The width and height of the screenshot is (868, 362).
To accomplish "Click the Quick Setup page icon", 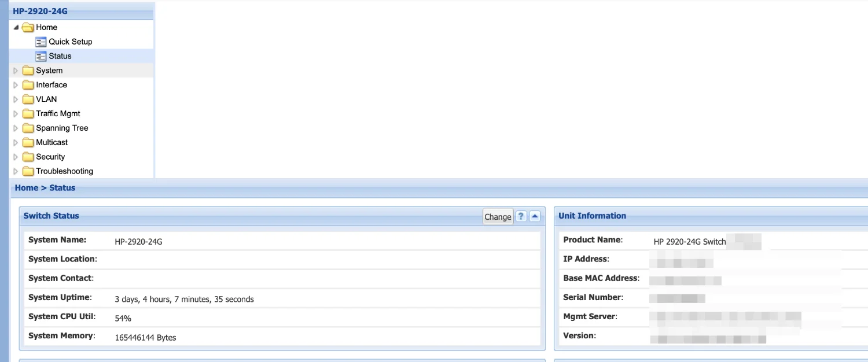I will tap(41, 42).
